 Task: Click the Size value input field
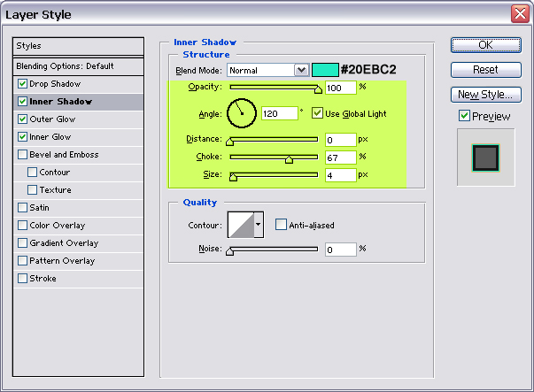339,175
